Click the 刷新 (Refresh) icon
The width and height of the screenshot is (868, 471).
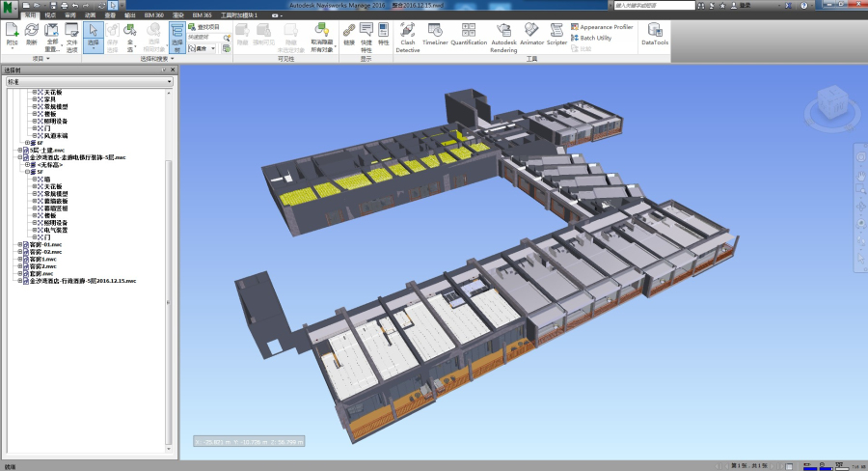coord(32,37)
